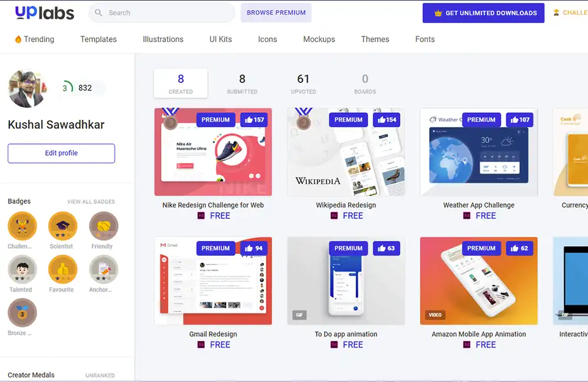588x382 pixels.
Task: Click the uplabs logo
Action: click(45, 13)
